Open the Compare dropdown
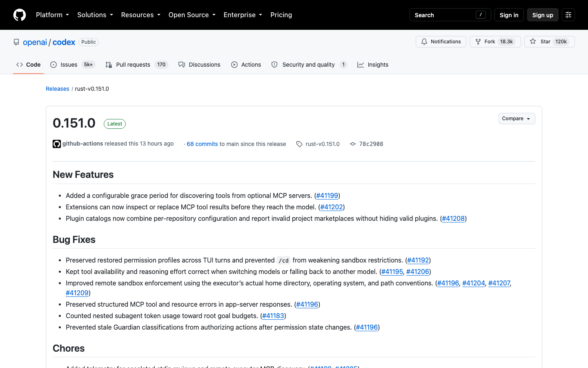This screenshot has height=368, width=588. coord(517,119)
